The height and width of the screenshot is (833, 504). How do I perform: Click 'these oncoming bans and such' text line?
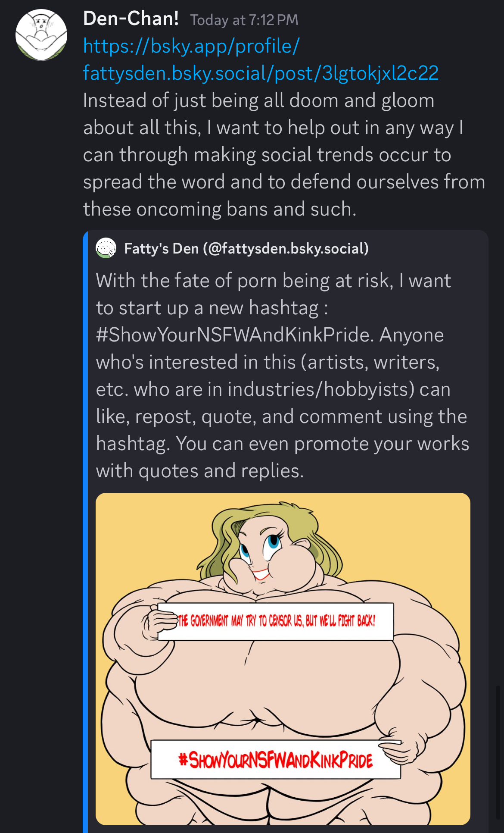click(x=220, y=209)
